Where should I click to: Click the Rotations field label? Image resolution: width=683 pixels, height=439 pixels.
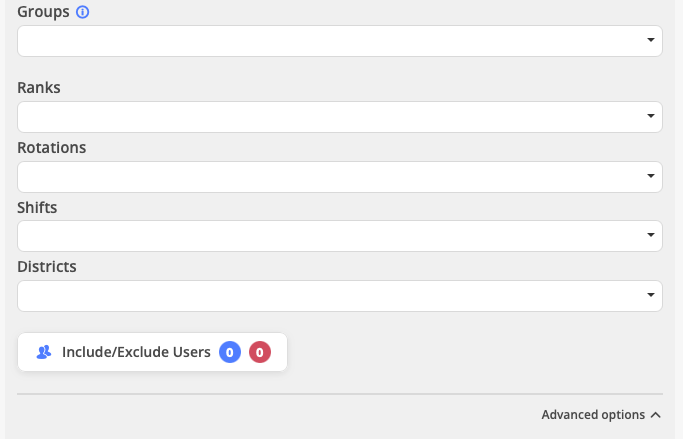tap(52, 148)
